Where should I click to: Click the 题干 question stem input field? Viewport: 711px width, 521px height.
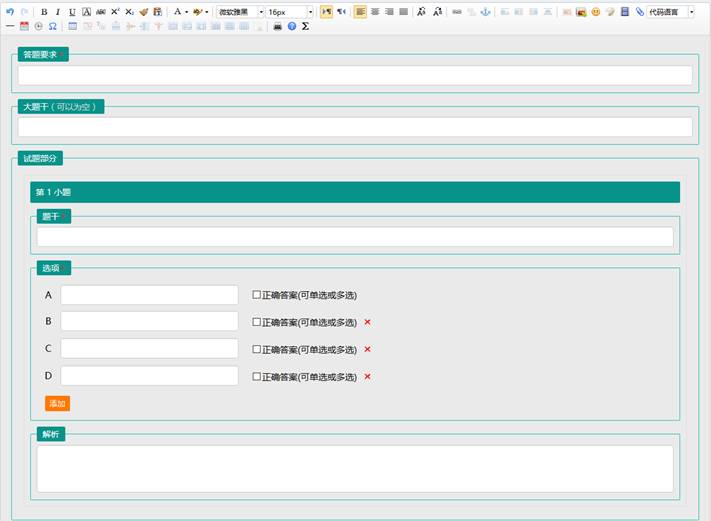point(355,237)
